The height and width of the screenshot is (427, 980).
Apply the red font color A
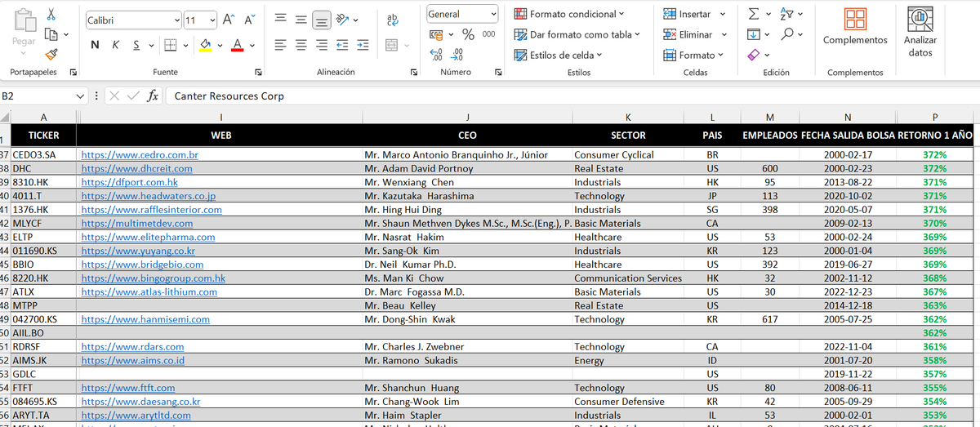pos(238,45)
